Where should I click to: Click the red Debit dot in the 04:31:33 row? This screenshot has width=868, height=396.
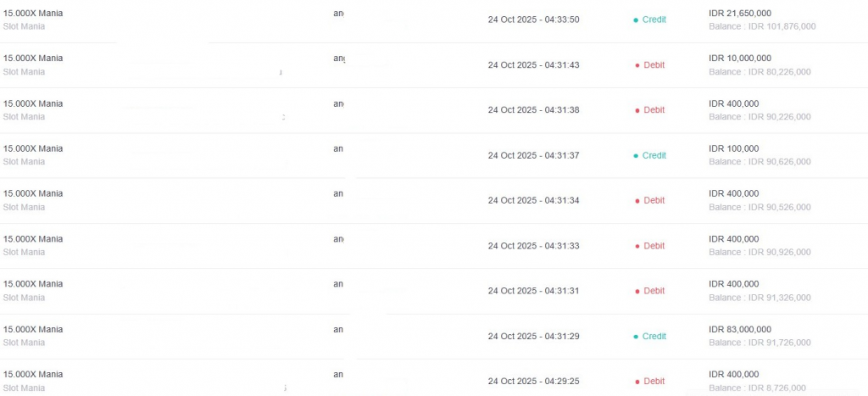(x=637, y=246)
